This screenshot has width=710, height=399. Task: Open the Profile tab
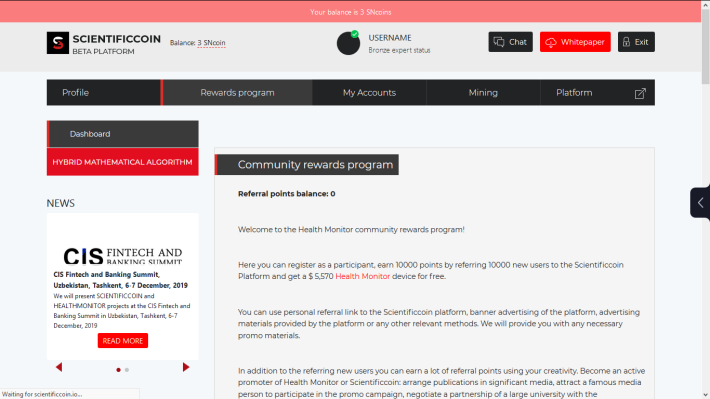(104, 93)
